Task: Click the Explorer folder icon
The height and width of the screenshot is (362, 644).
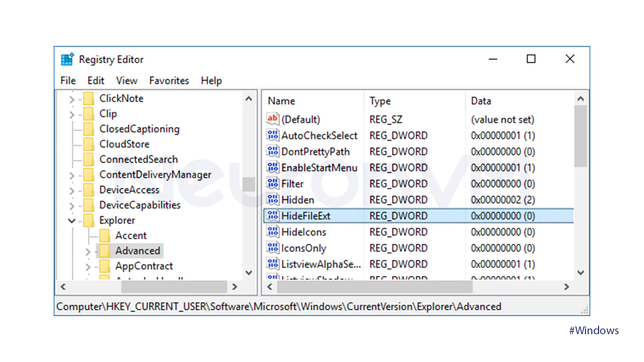Action: pos(90,220)
